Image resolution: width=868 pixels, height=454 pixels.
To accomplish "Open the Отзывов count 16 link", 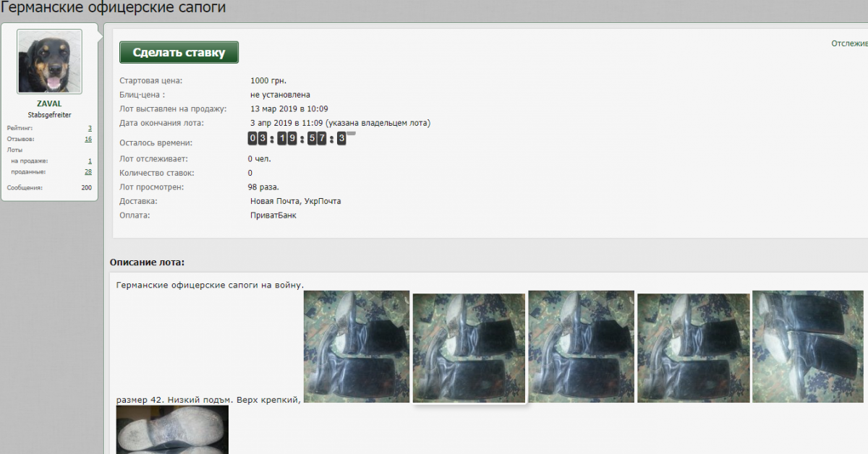I will pyautogui.click(x=88, y=139).
